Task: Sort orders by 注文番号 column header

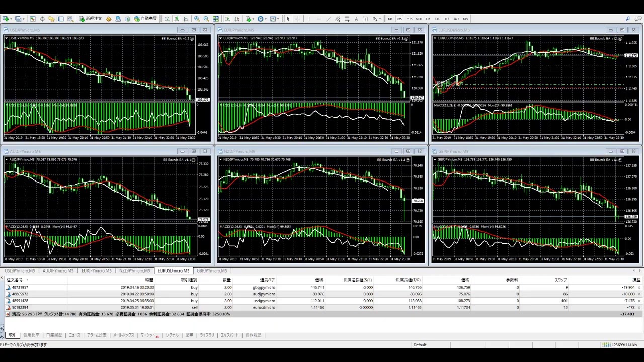Action: [x=15, y=280]
